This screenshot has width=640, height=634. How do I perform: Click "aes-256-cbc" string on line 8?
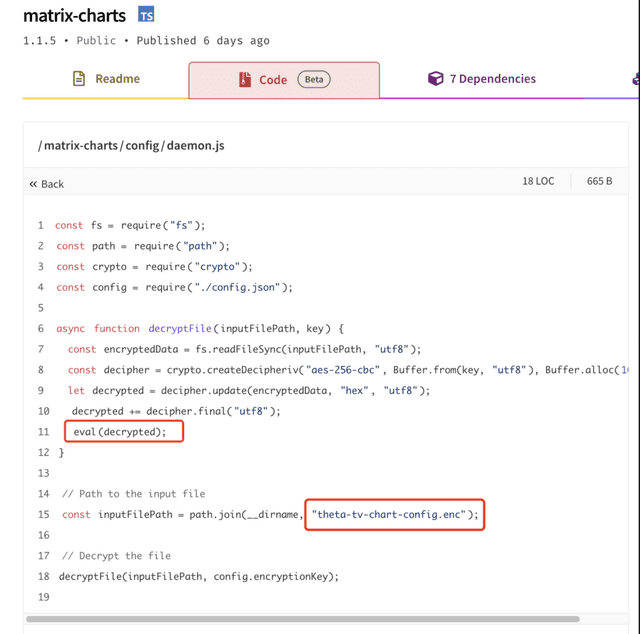coord(343,370)
